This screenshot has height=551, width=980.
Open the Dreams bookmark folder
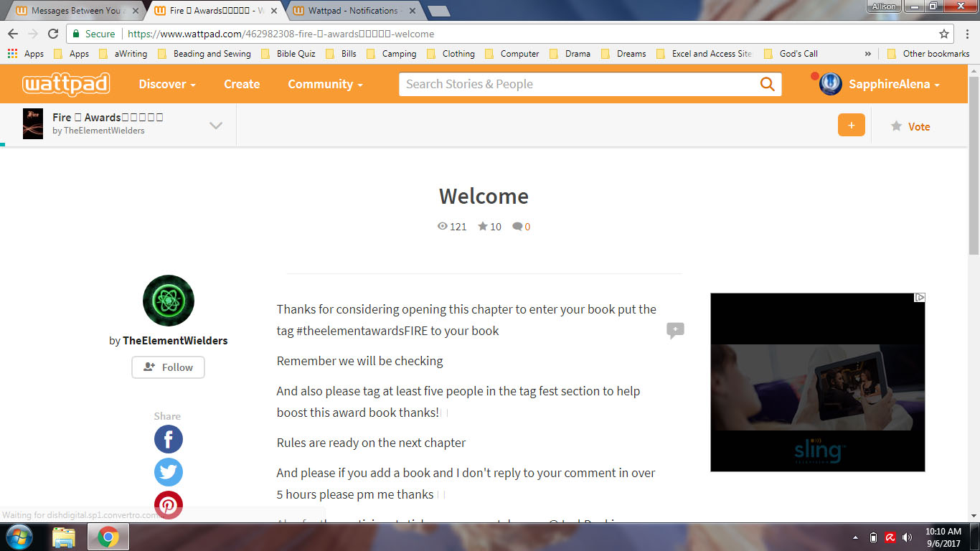[623, 54]
